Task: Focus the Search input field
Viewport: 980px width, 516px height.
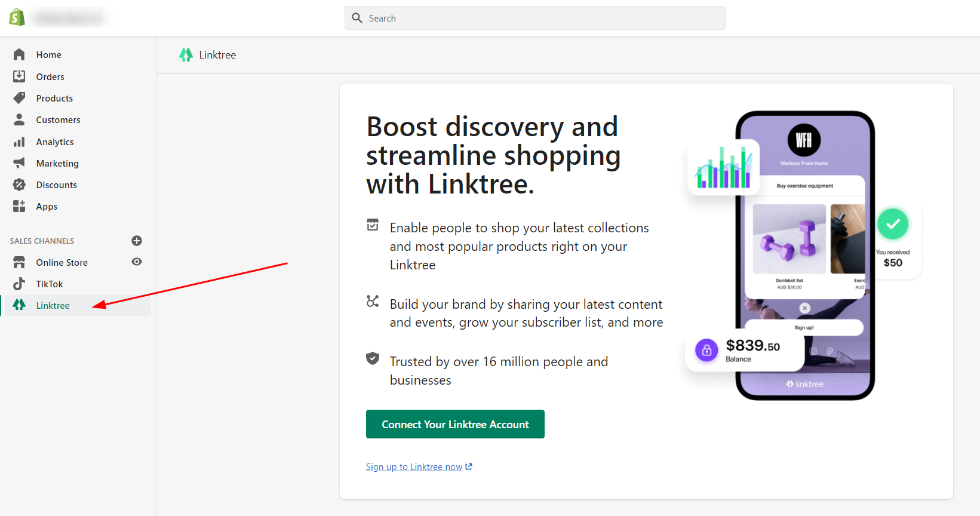Action: pos(535,18)
